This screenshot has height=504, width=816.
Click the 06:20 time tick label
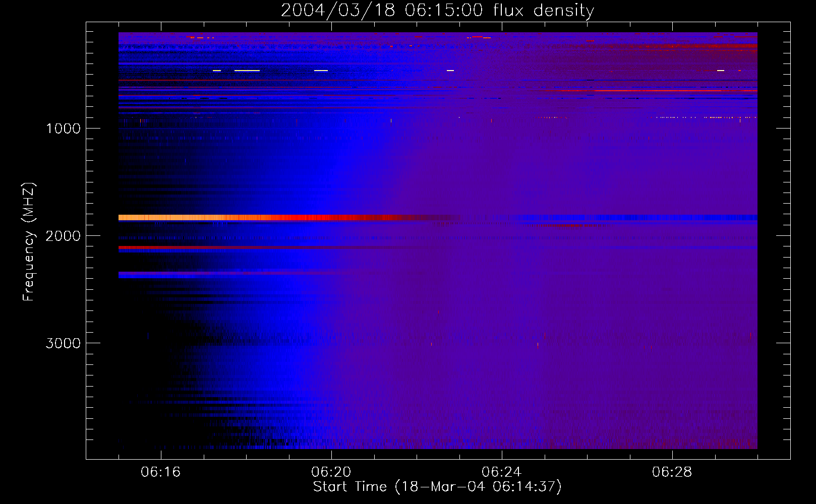[331, 472]
